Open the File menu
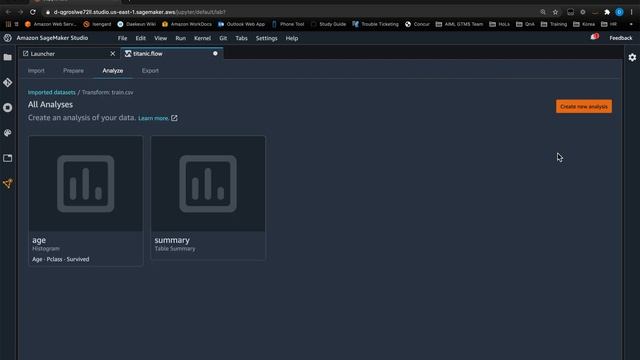Viewport: 640px width, 360px height. click(x=122, y=38)
